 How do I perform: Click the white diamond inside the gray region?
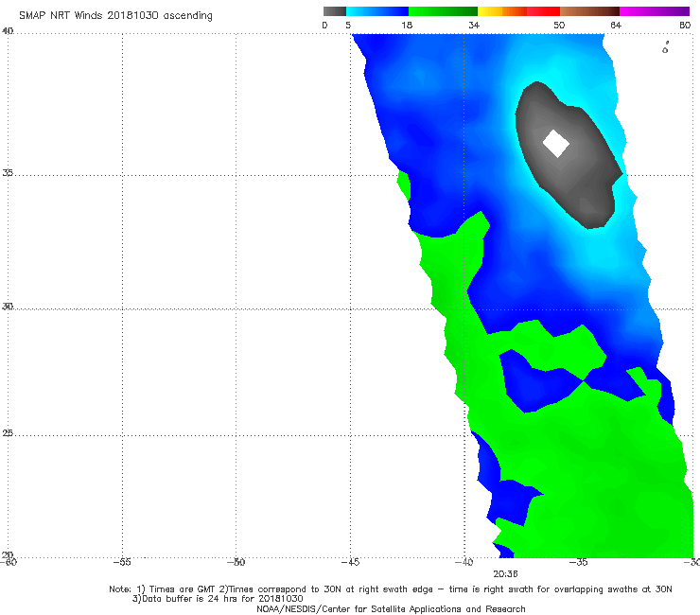[x=556, y=144]
